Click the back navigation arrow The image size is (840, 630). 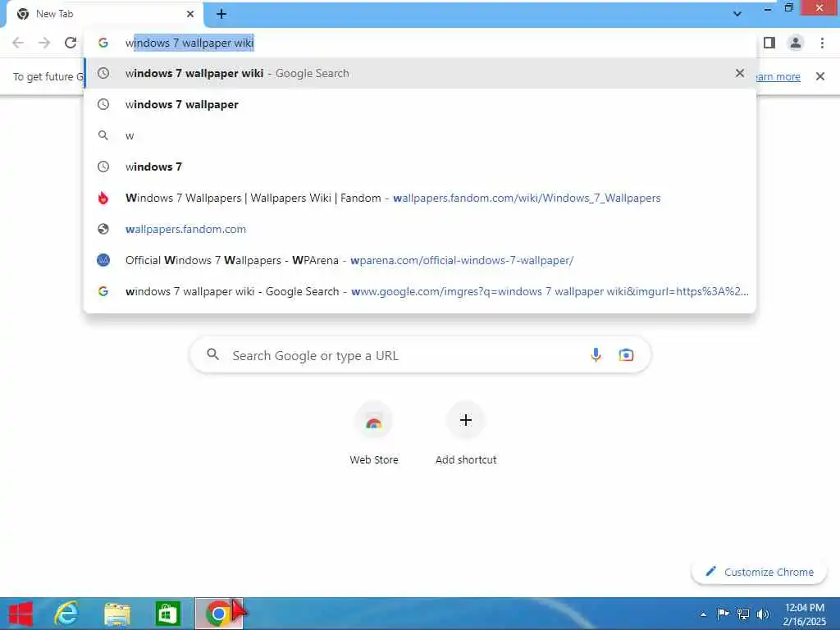point(18,43)
